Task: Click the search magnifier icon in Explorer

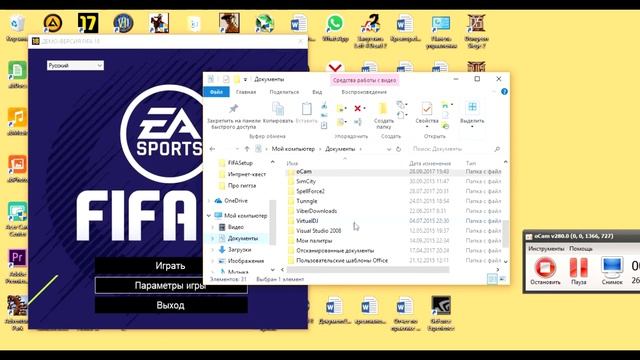Action: [x=497, y=149]
